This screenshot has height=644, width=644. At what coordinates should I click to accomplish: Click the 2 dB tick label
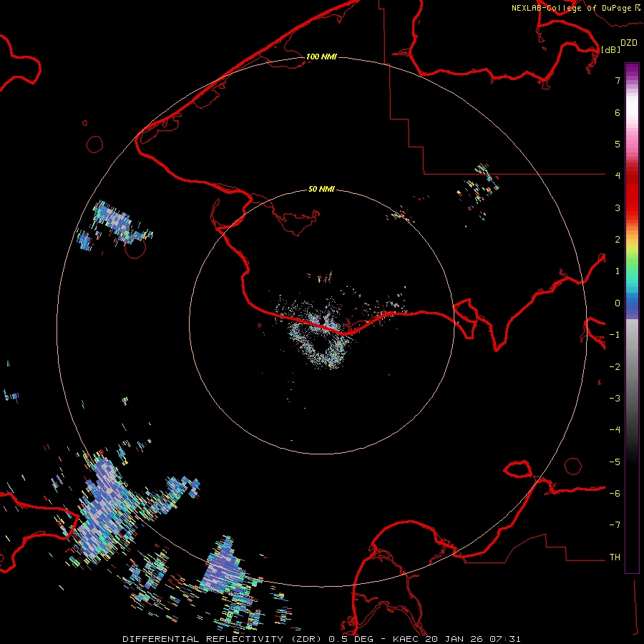618,240
